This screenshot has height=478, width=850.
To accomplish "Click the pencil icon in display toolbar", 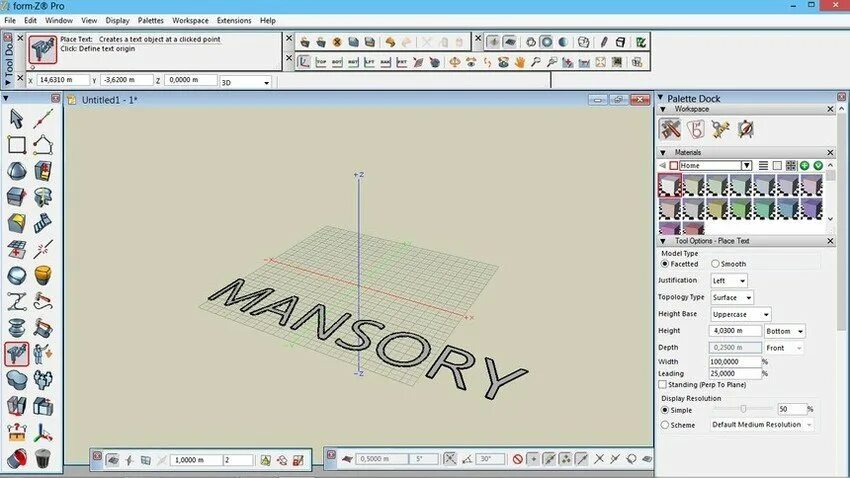I will click(603, 42).
